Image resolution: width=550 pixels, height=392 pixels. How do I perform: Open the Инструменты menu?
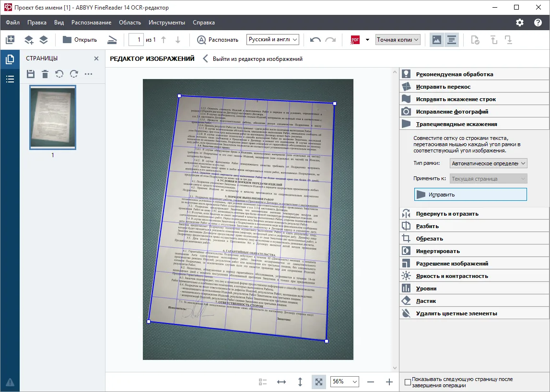pyautogui.click(x=166, y=23)
